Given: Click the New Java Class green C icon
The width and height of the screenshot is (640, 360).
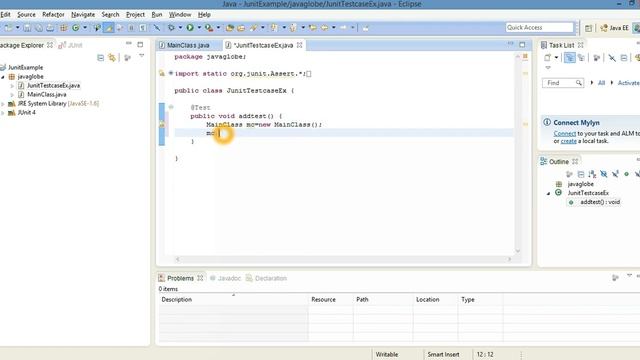Looking at the screenshot, I should [x=76, y=28].
